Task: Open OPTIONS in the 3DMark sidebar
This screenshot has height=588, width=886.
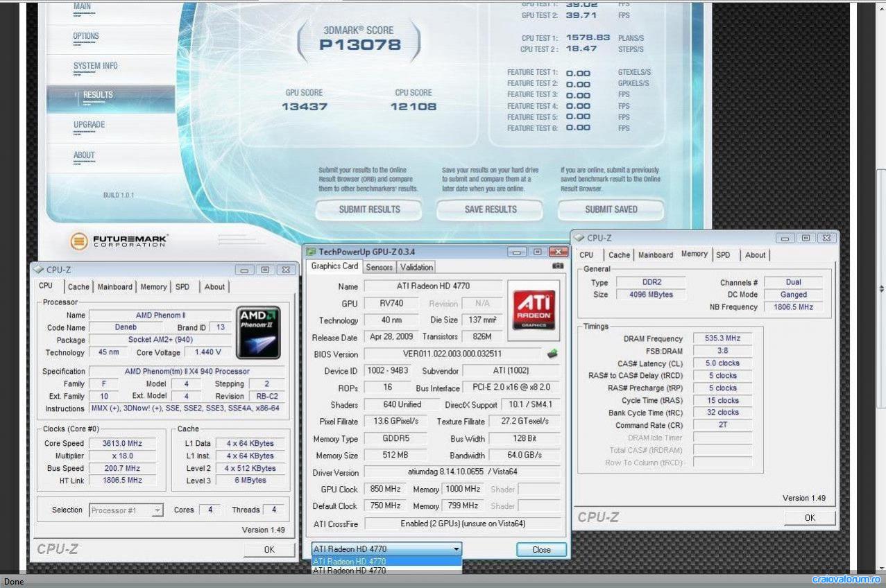Action: (87, 36)
